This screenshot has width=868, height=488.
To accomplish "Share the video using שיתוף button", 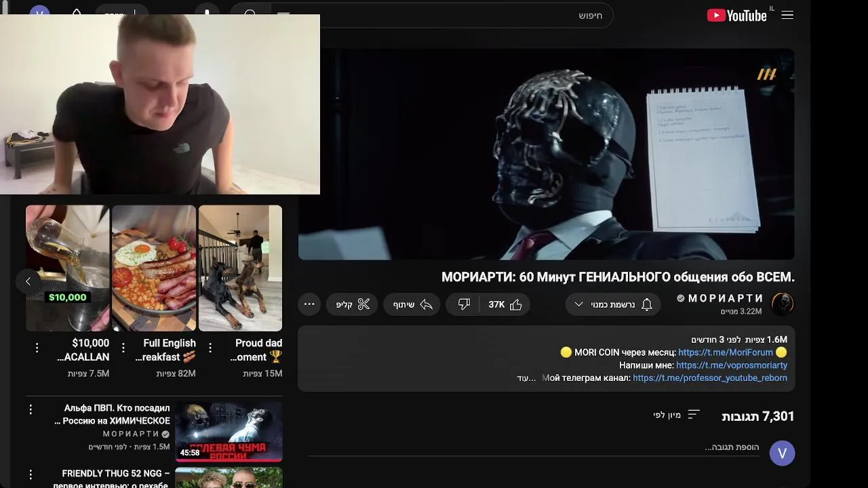I will pyautogui.click(x=413, y=304).
